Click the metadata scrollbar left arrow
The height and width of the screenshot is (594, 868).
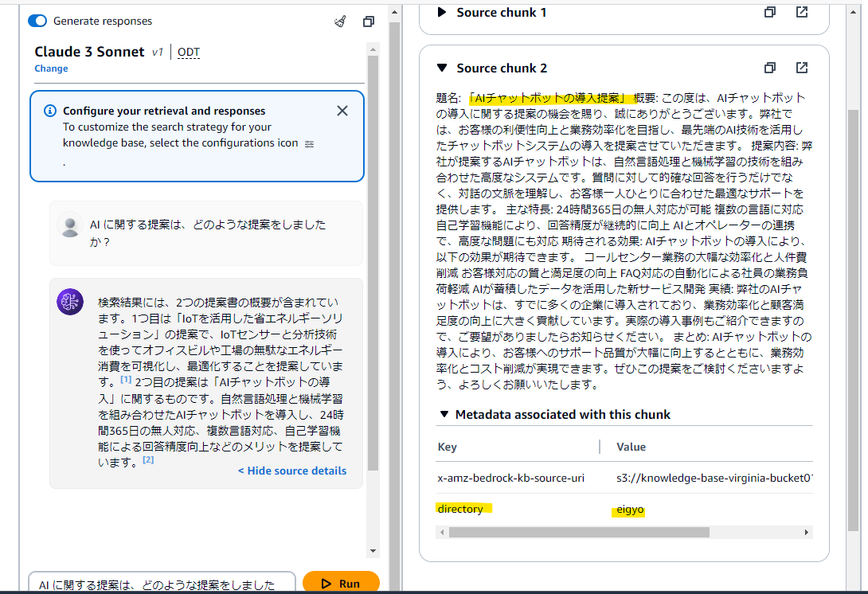(x=442, y=532)
